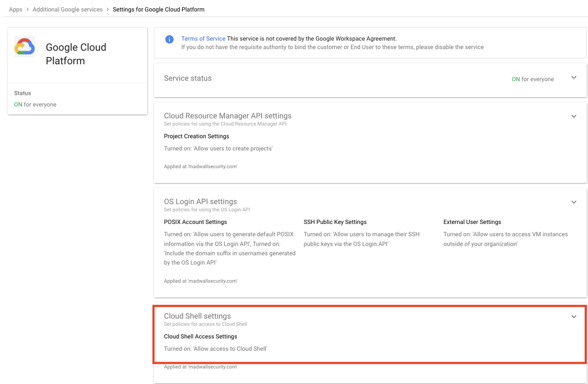Viewport: 588px width, 384px height.
Task: Click OS Login API settings title
Action: (x=200, y=201)
